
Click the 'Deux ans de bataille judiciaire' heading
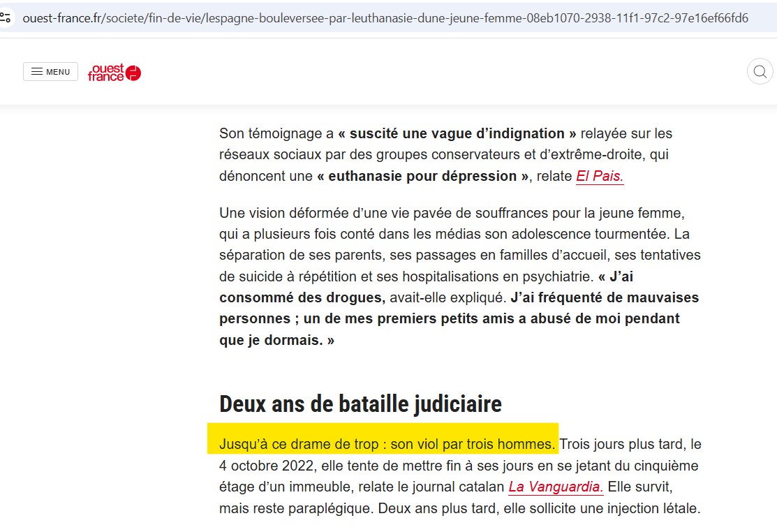[360, 404]
